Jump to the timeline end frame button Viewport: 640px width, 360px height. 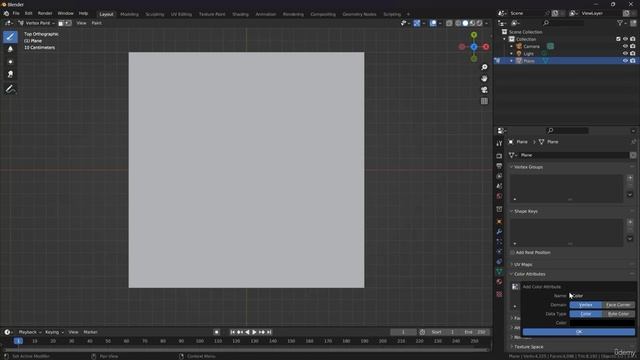269,332
